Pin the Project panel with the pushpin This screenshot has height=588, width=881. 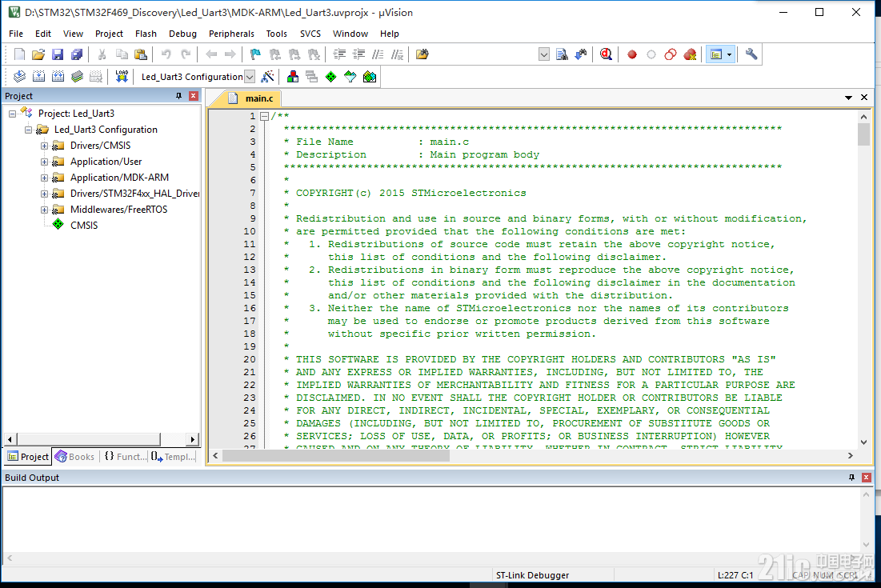point(179,96)
